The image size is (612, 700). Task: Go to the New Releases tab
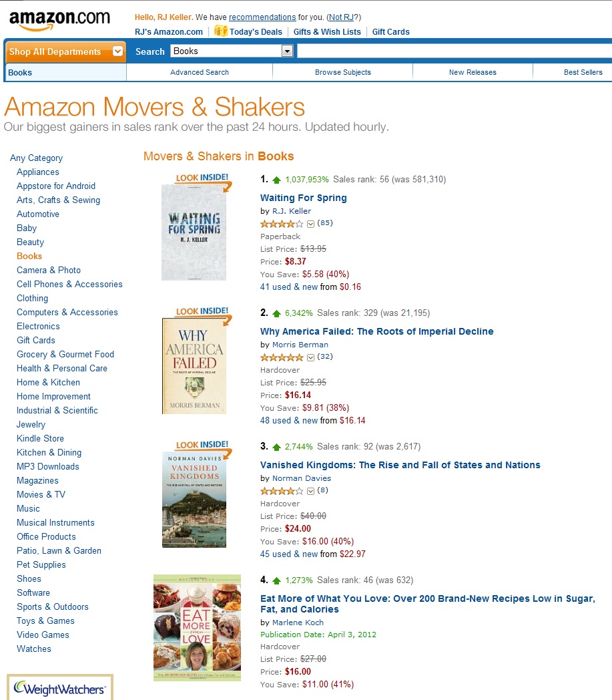[473, 72]
